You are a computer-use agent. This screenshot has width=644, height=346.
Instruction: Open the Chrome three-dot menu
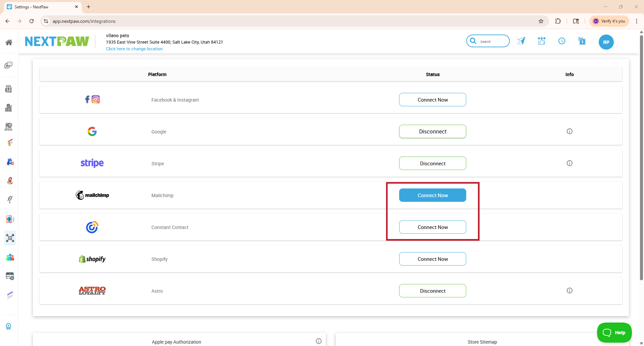637,21
